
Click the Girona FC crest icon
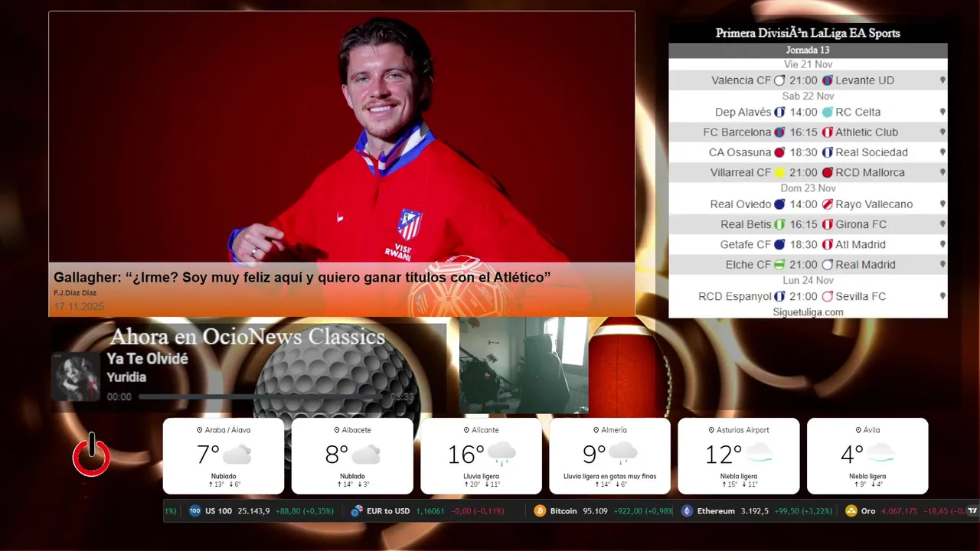828,225
